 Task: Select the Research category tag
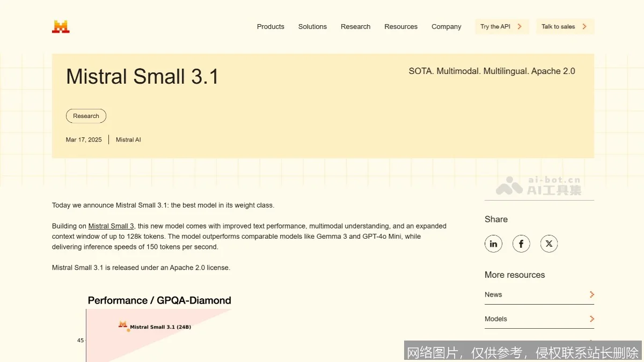point(86,116)
